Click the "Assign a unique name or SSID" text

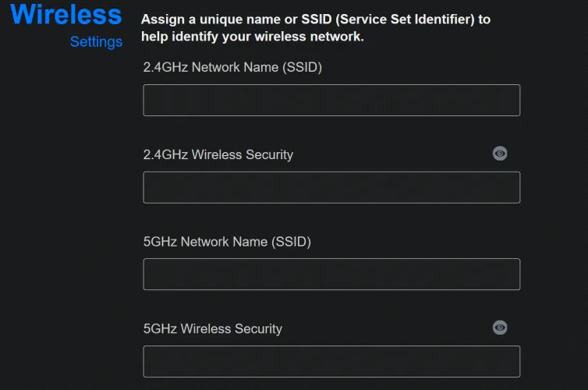tap(316, 19)
